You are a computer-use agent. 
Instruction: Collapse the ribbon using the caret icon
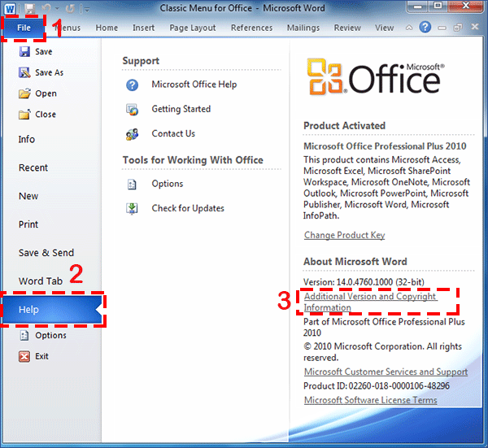[409, 28]
